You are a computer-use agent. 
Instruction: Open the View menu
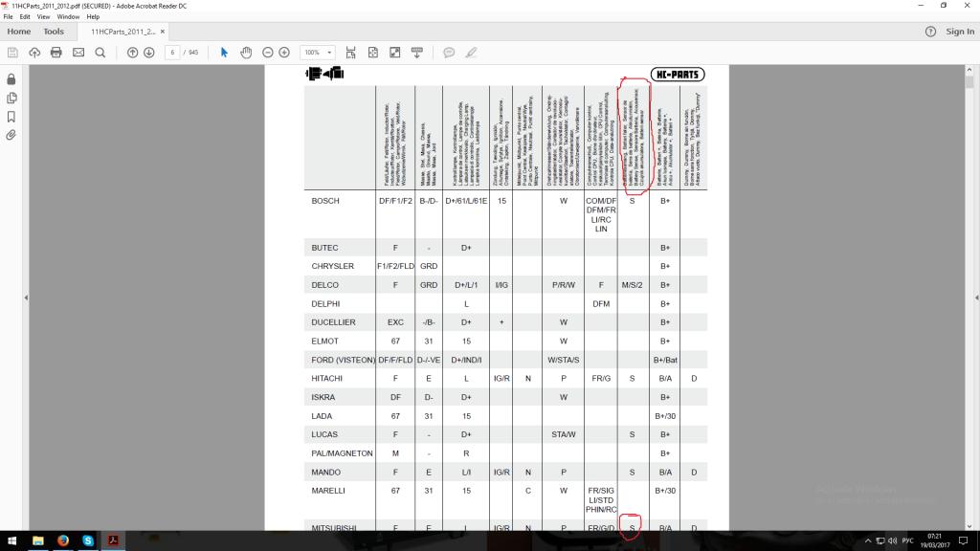[x=43, y=17]
